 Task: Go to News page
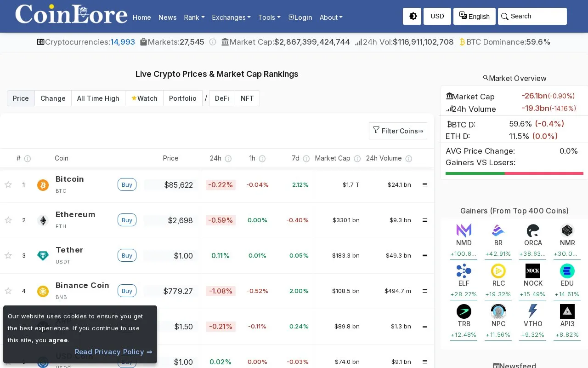[x=168, y=17]
